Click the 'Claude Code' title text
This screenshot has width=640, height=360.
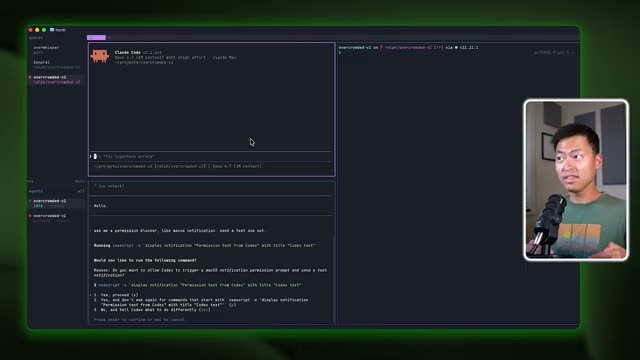[x=127, y=52]
